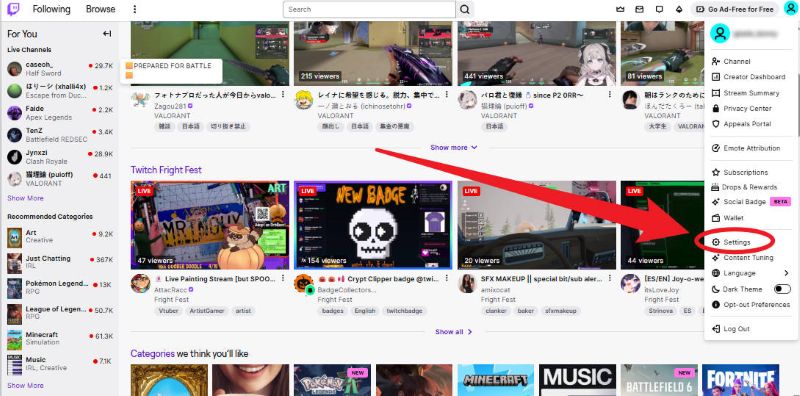Image resolution: width=800 pixels, height=396 pixels.
Task: Click the Search input field
Action: coord(369,9)
